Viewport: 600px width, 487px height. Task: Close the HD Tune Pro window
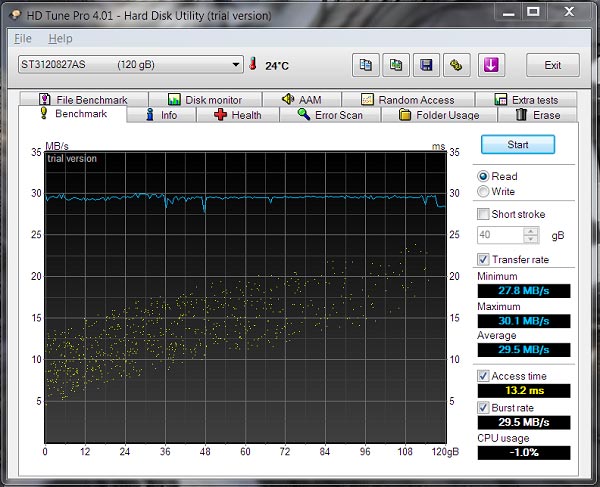tap(569, 12)
